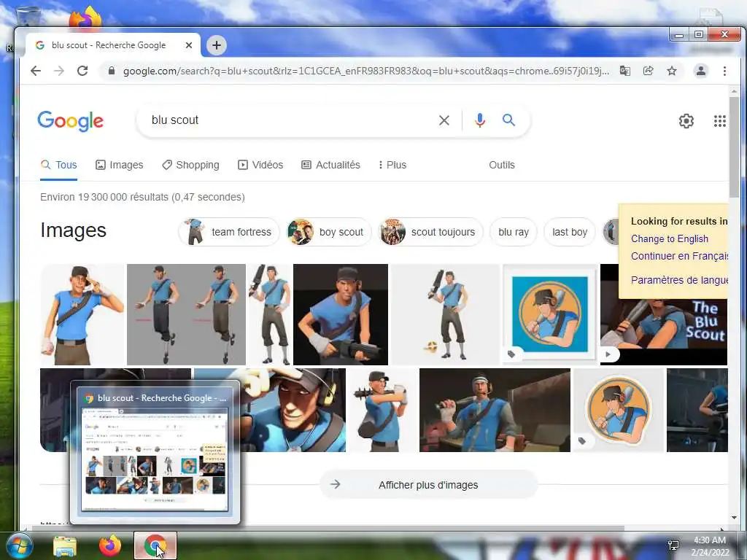Open Google quick settings gear
The width and height of the screenshot is (747, 560).
coord(686,121)
